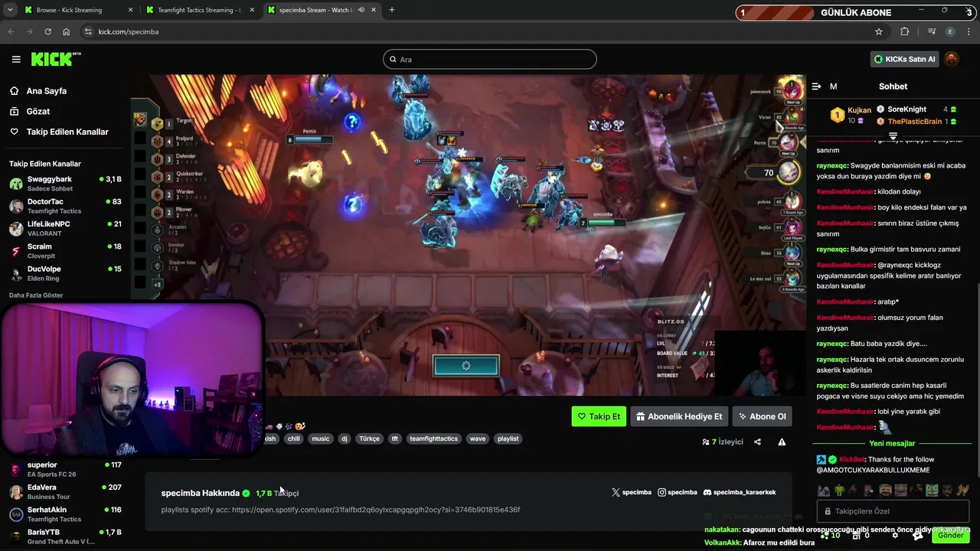This screenshot has width=980, height=551.
Task: Select the teamfighttactics tag
Action: (x=433, y=439)
